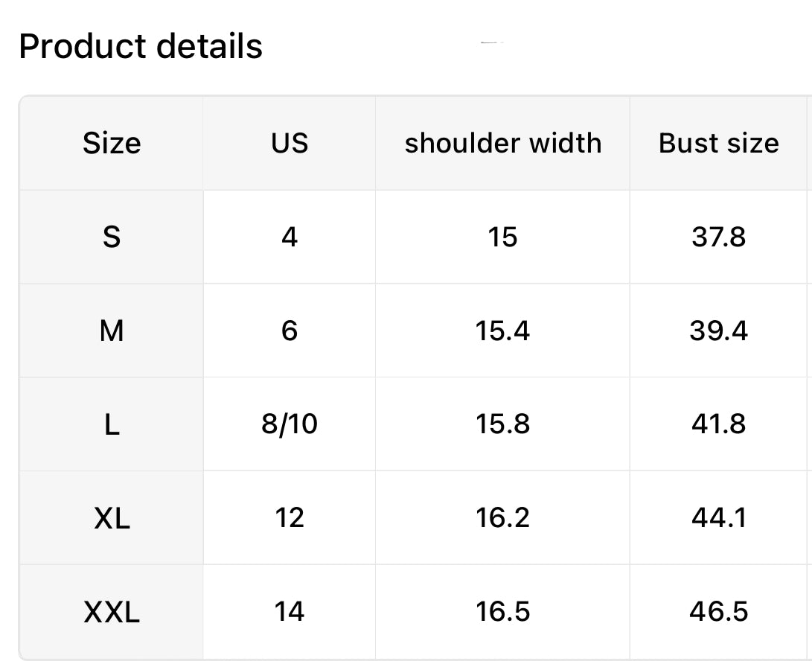
Task: Click the M size row label
Action: click(112, 331)
